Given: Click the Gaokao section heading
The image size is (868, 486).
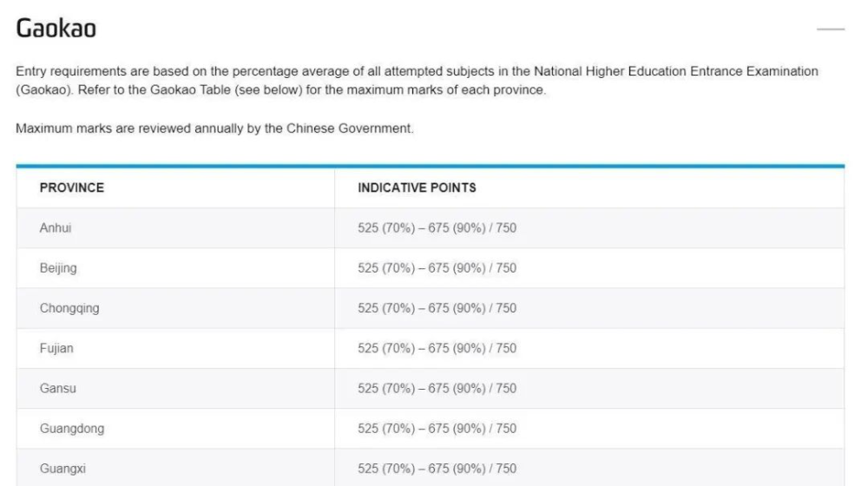Looking at the screenshot, I should coord(56,29).
